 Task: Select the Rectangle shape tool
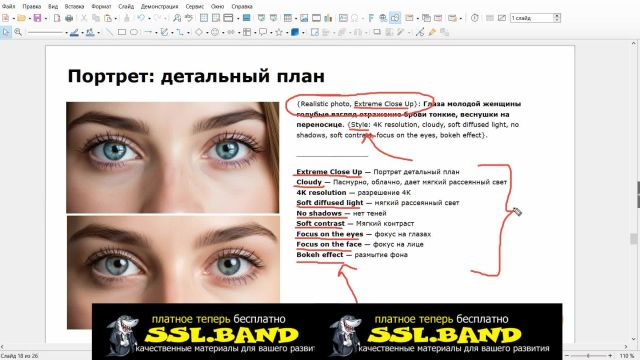pyautogui.click(x=122, y=32)
